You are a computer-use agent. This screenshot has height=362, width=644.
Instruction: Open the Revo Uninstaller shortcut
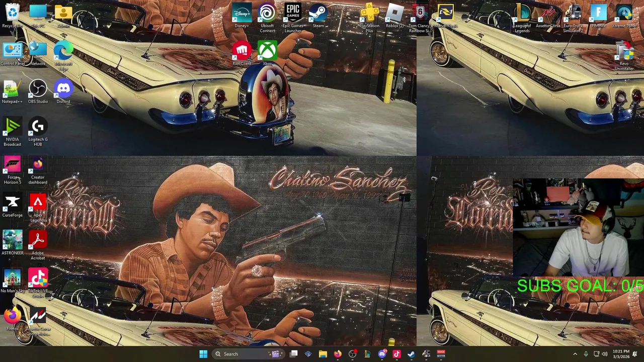pos(624,56)
